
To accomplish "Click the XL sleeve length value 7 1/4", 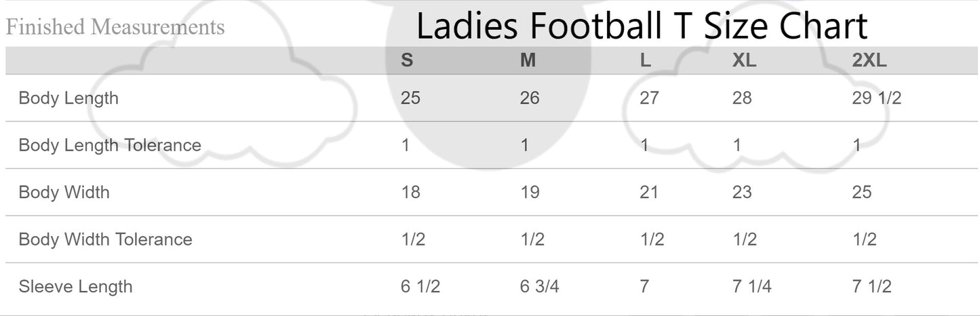I will click(x=751, y=287).
